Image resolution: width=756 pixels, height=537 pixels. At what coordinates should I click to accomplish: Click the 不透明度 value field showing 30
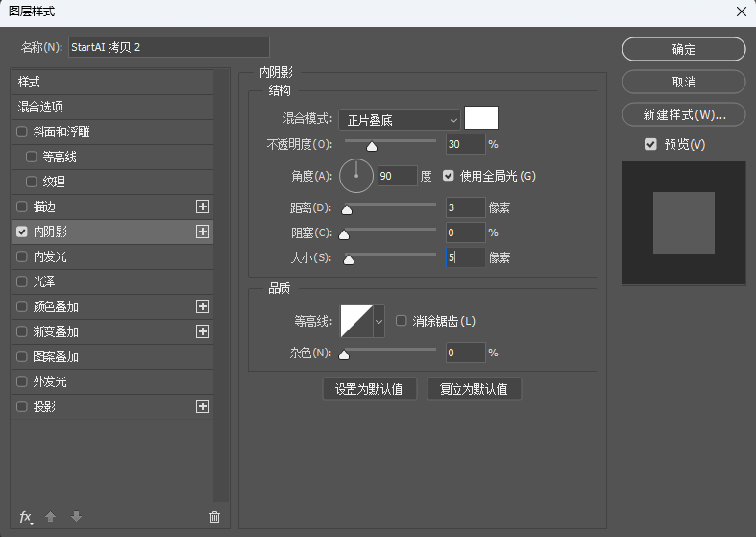pyautogui.click(x=465, y=144)
